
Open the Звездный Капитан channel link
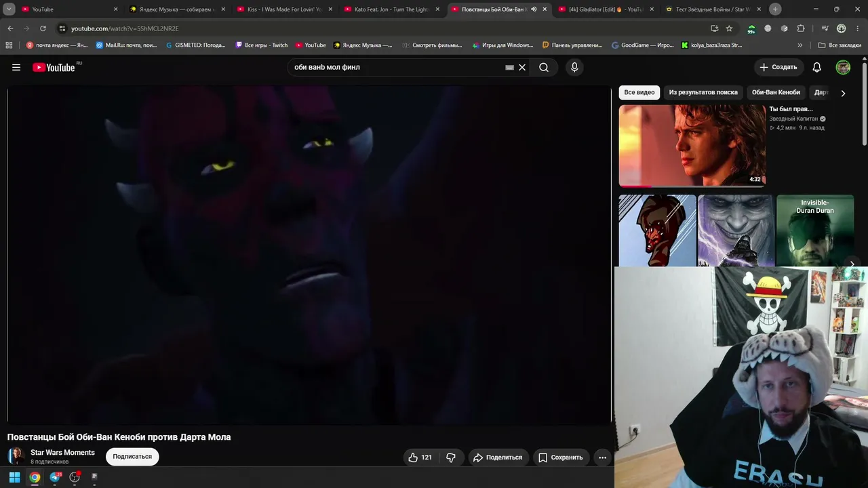793,119
